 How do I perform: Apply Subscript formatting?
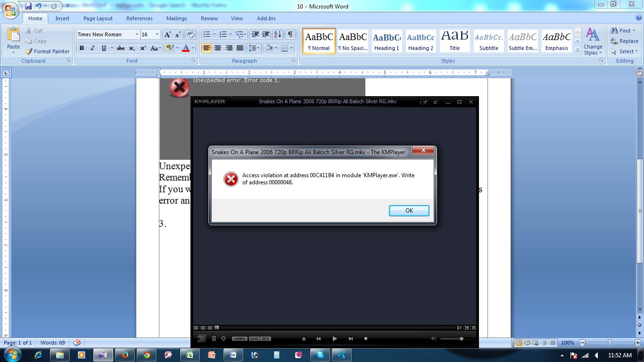(132, 48)
